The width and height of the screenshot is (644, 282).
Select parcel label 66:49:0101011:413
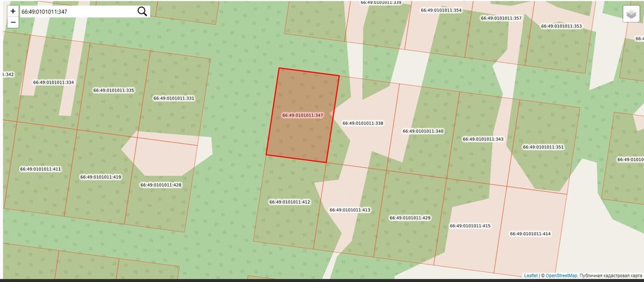pos(350,210)
